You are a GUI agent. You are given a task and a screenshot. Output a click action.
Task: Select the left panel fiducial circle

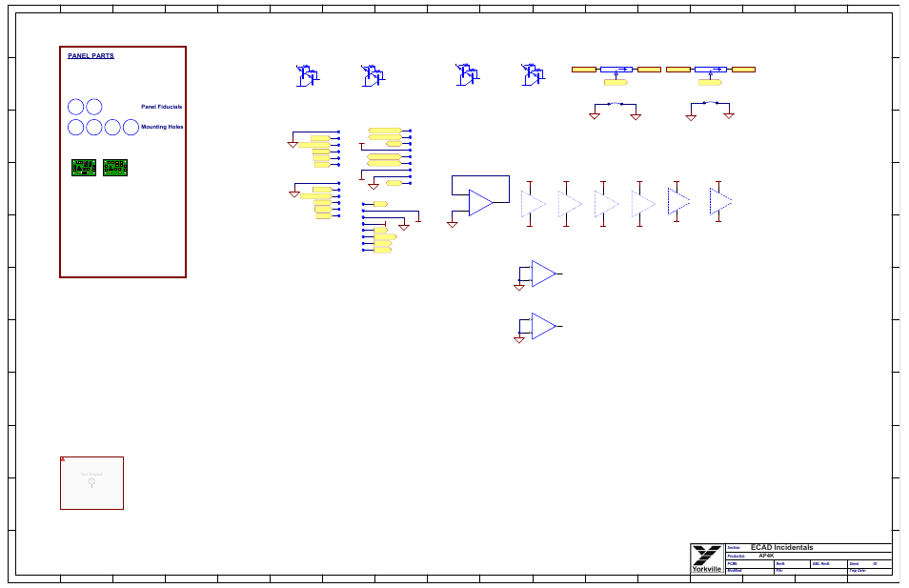click(x=76, y=107)
